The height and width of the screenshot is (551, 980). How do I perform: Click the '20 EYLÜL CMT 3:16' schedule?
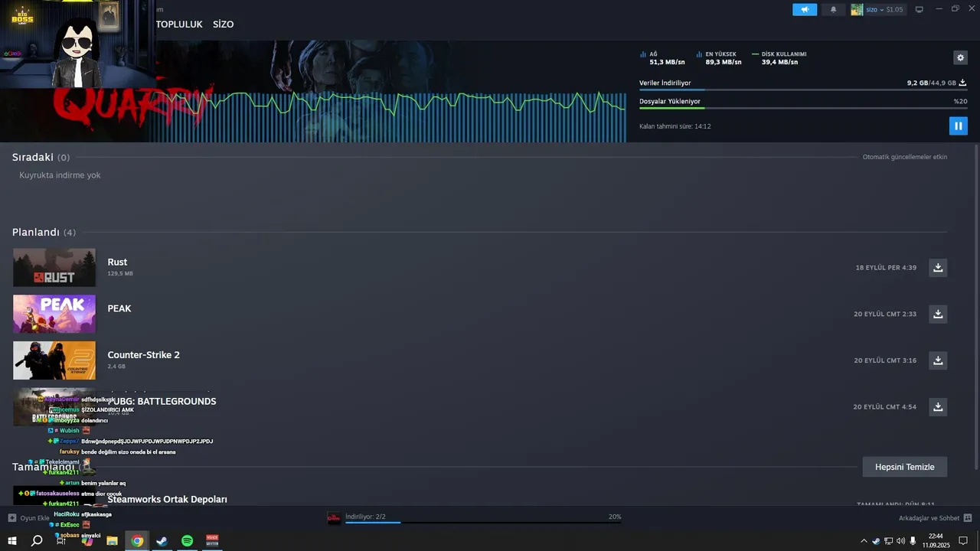tap(885, 360)
